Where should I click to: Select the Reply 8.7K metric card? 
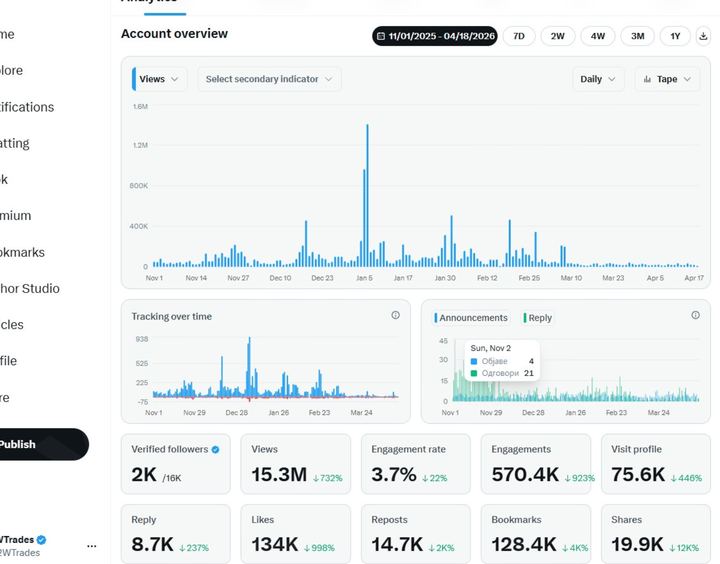[176, 534]
